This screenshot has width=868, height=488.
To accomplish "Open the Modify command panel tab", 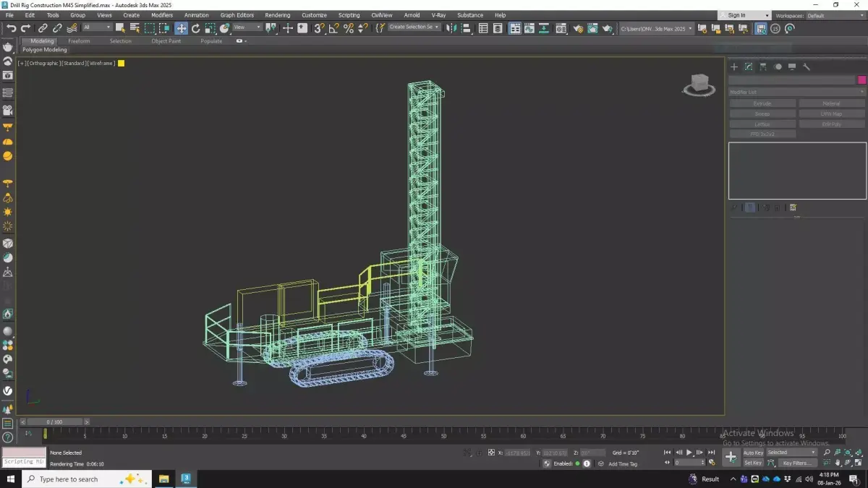I will point(749,67).
